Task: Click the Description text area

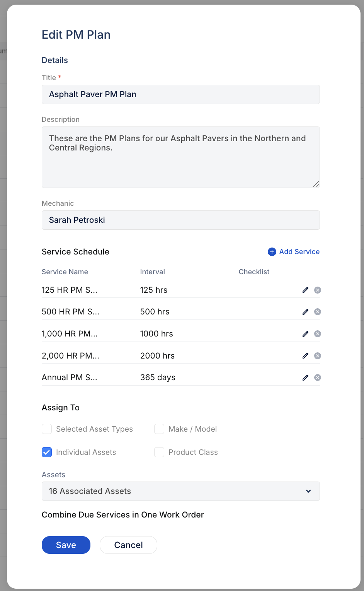Action: point(180,157)
